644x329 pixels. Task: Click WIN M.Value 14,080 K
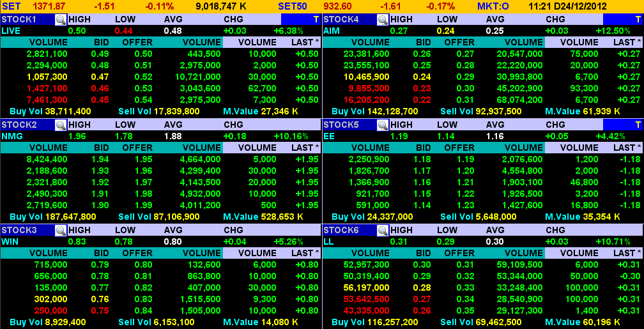pos(261,323)
